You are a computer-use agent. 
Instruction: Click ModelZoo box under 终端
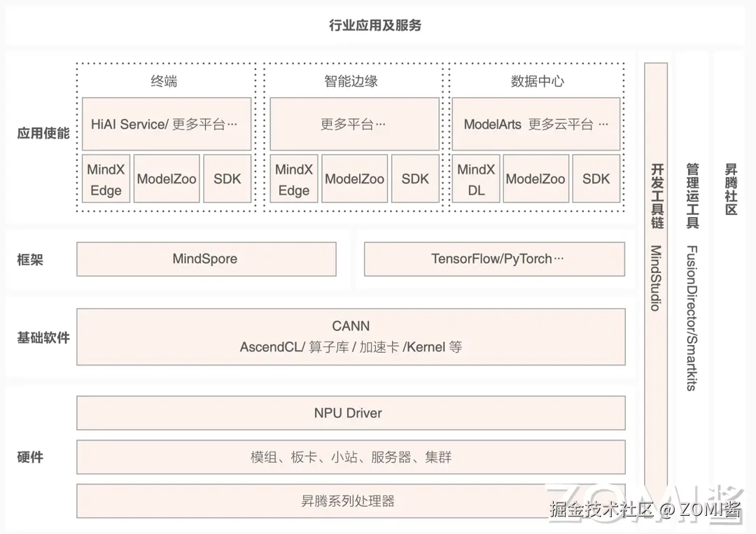(167, 178)
